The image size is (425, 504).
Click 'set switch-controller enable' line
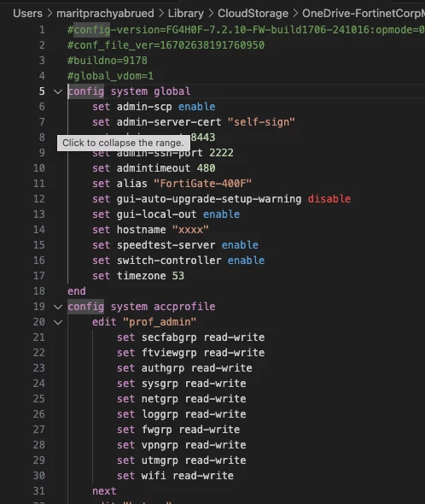[x=178, y=261]
